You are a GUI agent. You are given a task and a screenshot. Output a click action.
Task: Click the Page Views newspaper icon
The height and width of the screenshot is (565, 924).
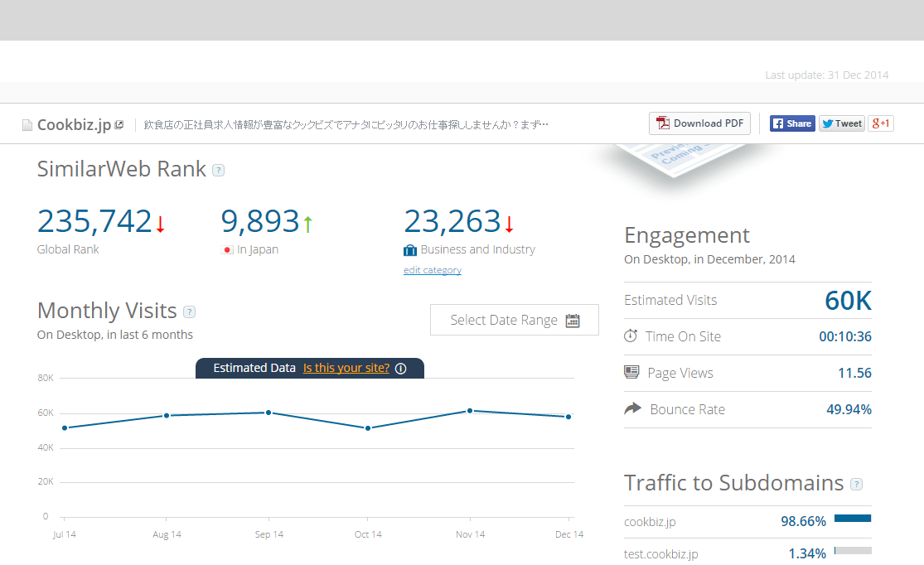pos(631,372)
